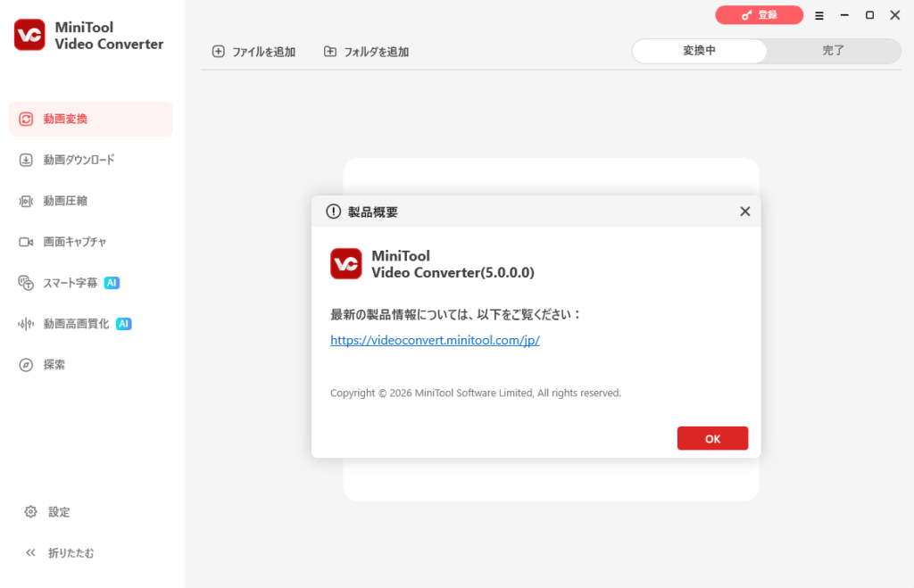This screenshot has height=588, width=914.
Task: Close the main application window
Action: pyautogui.click(x=895, y=15)
